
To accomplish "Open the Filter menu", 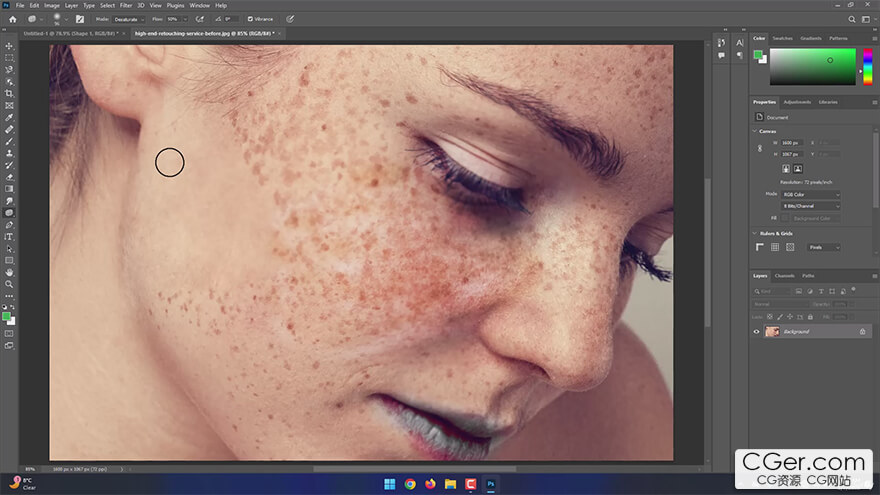I will coord(126,5).
